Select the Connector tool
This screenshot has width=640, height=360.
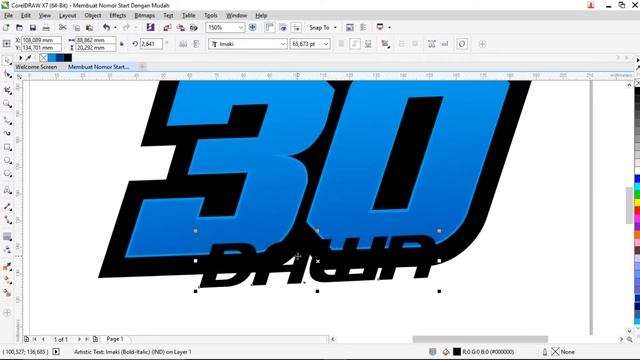[x=7, y=220]
